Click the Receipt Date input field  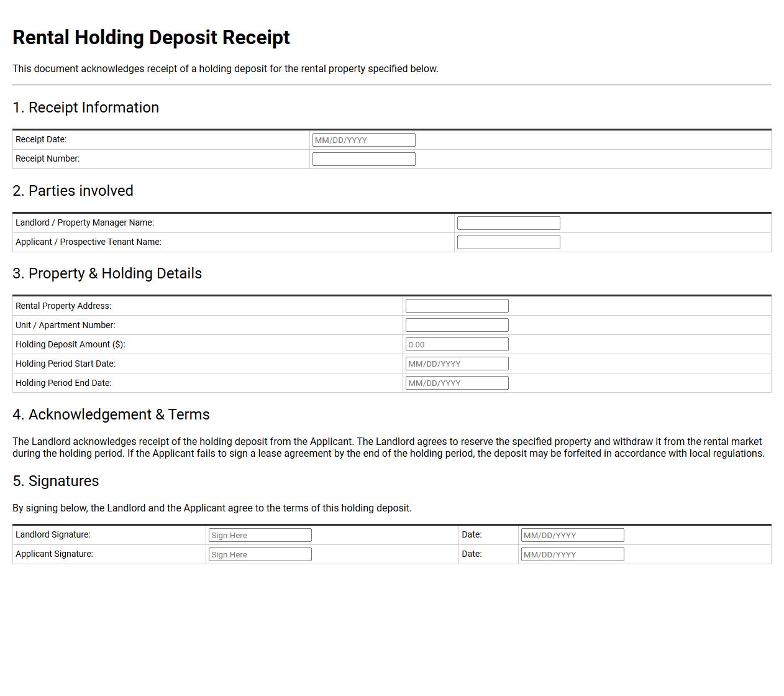click(x=363, y=140)
